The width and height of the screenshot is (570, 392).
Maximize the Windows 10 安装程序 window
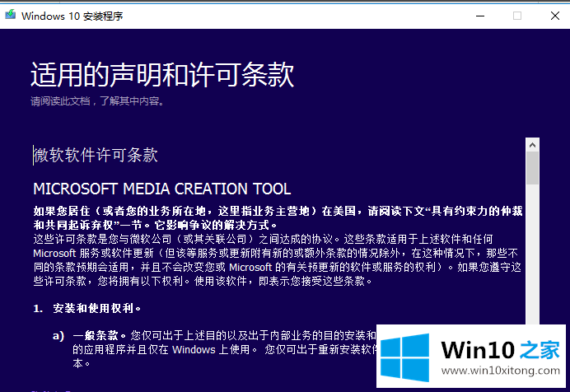point(517,16)
